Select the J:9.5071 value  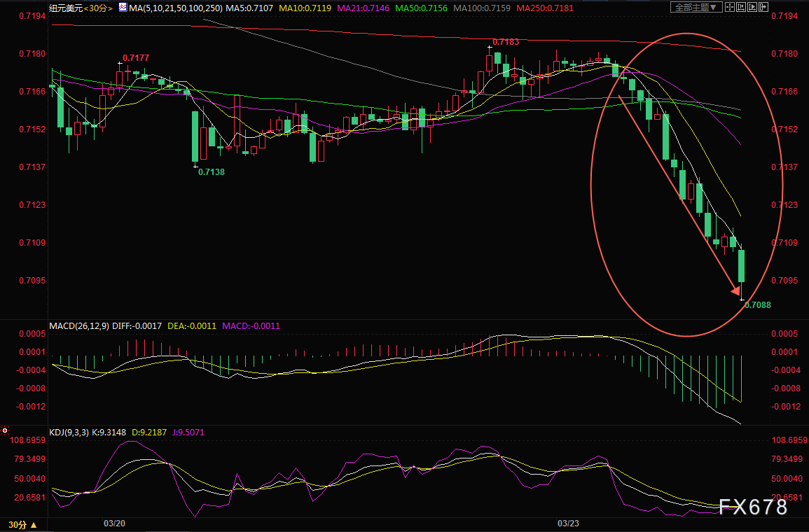tap(188, 432)
